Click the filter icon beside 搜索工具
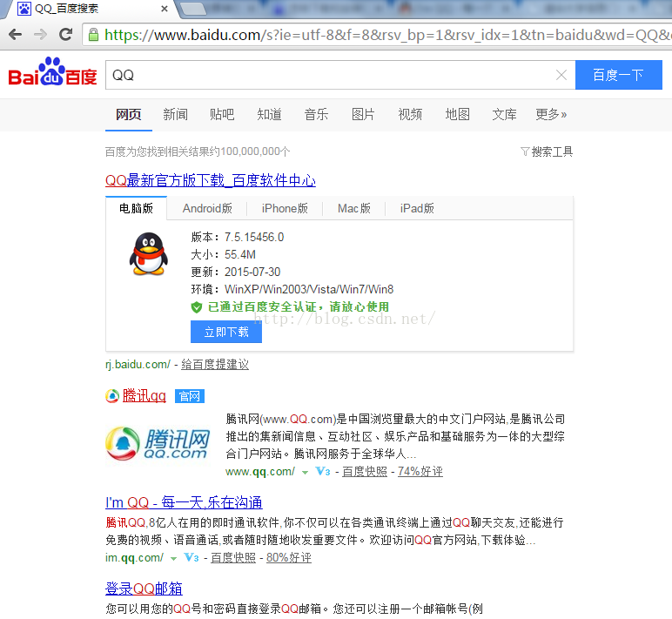The height and width of the screenshot is (619, 672). pyautogui.click(x=525, y=151)
